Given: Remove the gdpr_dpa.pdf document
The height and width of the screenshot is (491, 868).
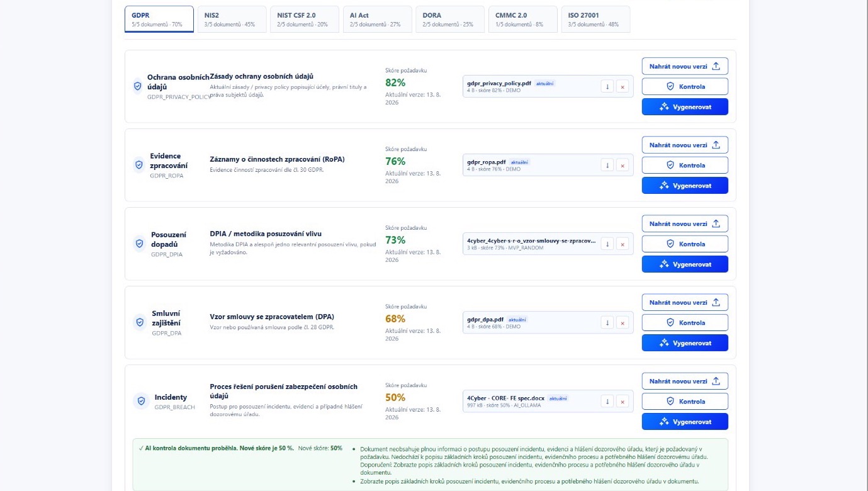Looking at the screenshot, I should coord(623,322).
